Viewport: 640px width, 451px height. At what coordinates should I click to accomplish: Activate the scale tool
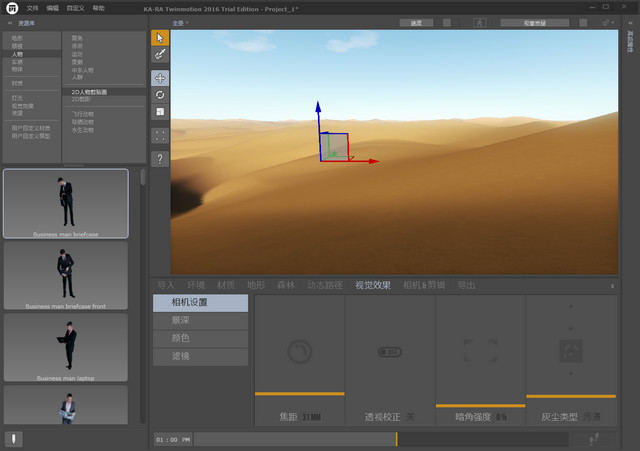(x=160, y=112)
